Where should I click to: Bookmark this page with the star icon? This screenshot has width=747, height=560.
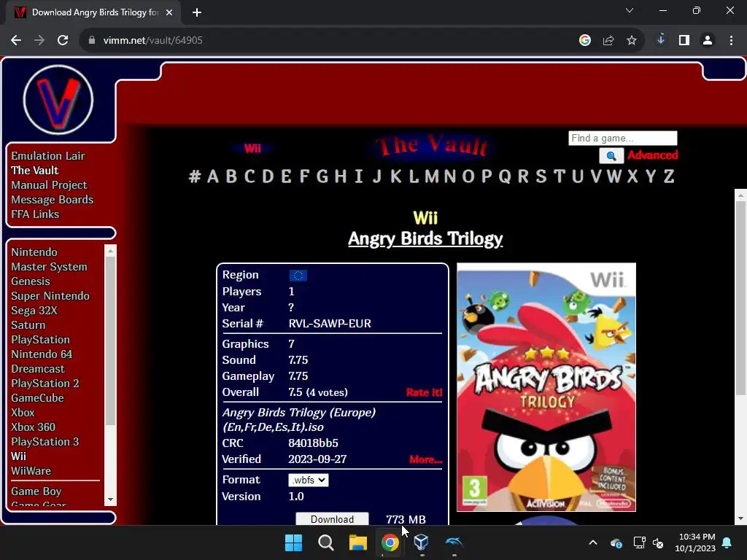631,41
